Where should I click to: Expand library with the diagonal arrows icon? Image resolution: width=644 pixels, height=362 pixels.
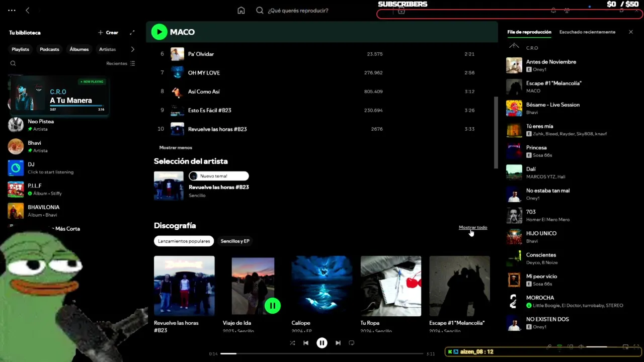pyautogui.click(x=132, y=33)
